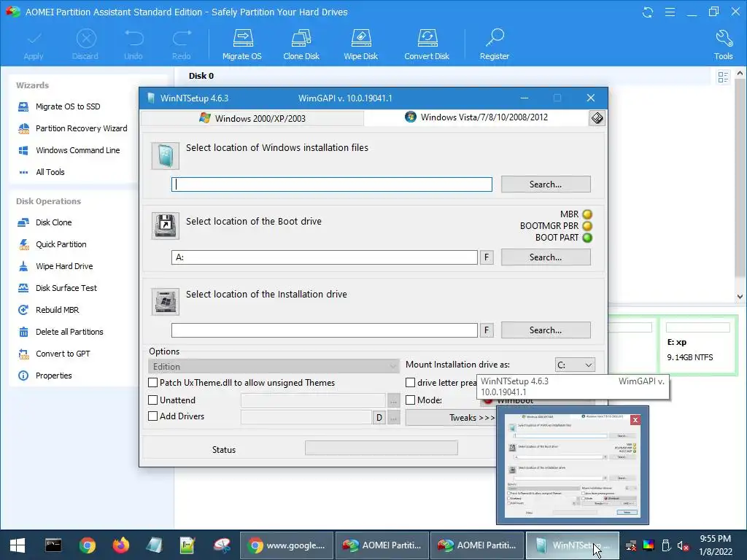This screenshot has width=747, height=560.
Task: Open the AOMEI hamburger menu in title bar
Action: pyautogui.click(x=670, y=12)
